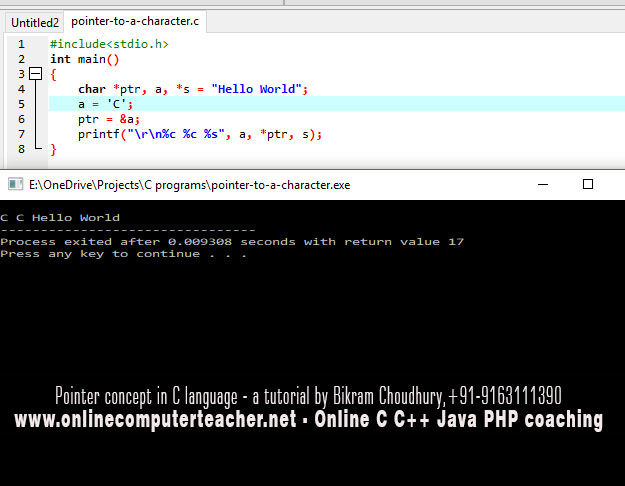625x486 pixels.
Task: Click the highlighted a = 'C' line
Action: pyautogui.click(x=105, y=104)
